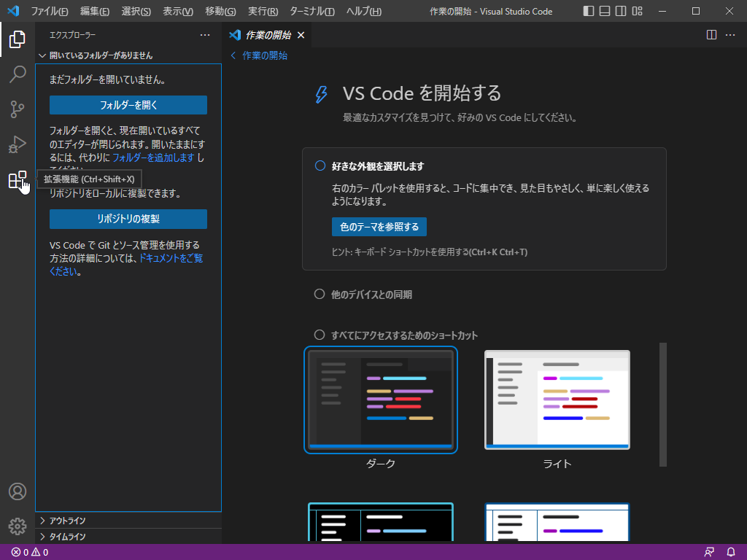
Task: Choose the ライト theme thumbnail
Action: [557, 400]
